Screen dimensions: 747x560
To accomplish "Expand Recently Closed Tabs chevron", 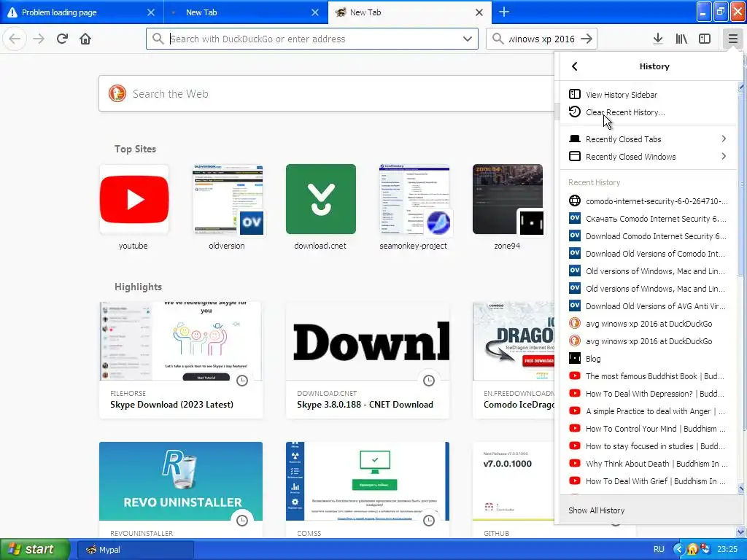I will [x=724, y=139].
